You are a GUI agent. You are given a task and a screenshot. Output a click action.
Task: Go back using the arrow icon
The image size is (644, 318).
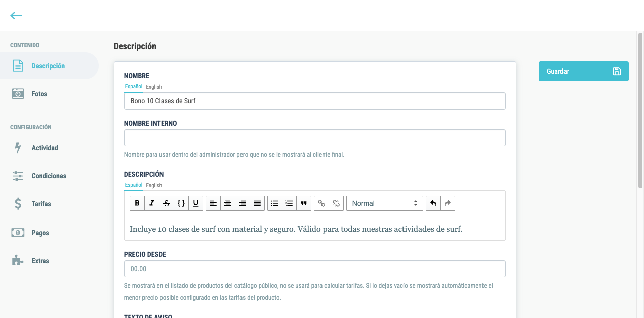[16, 16]
